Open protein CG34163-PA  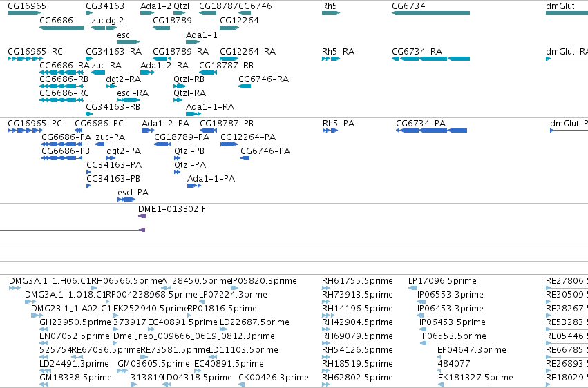[114, 165]
